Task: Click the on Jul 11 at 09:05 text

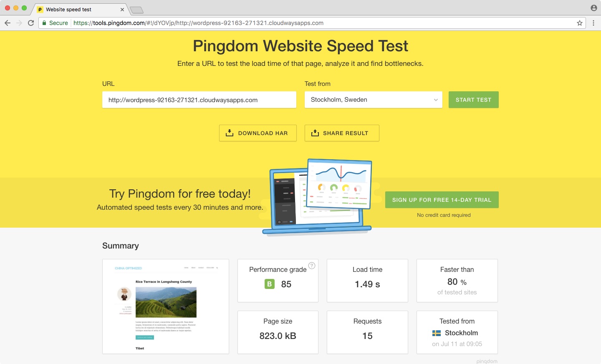Action: tap(457, 344)
